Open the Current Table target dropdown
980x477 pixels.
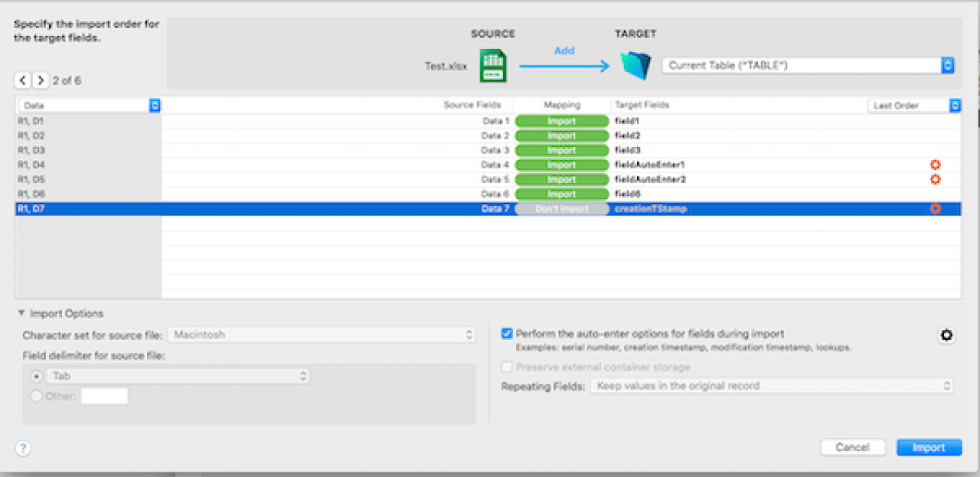coord(808,66)
